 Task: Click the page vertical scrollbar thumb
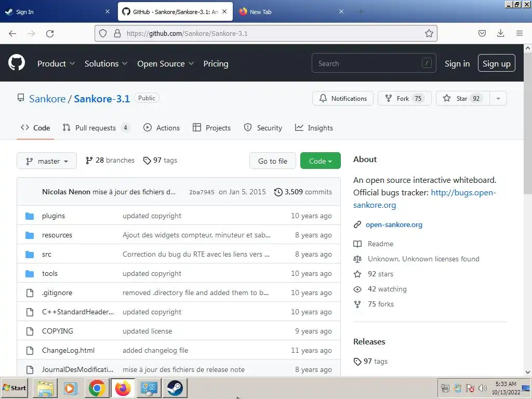528,123
